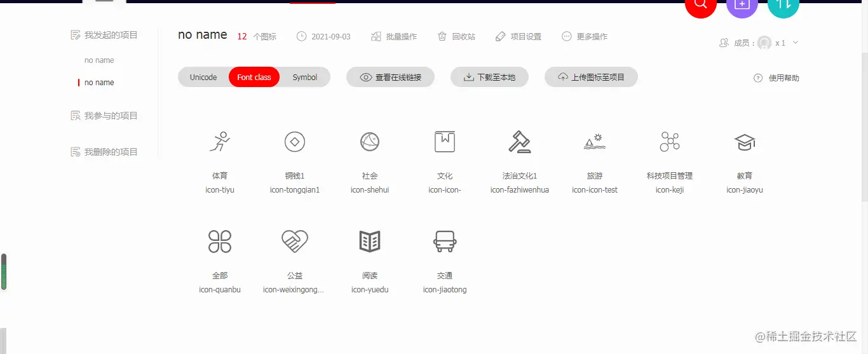
Task: Select the highlighted no name project
Action: (x=99, y=83)
